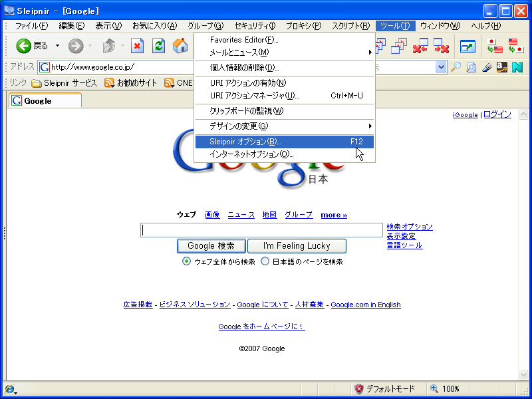Click the close-all-but-active windows icon
This screenshot has height=399, width=532.
point(399,46)
